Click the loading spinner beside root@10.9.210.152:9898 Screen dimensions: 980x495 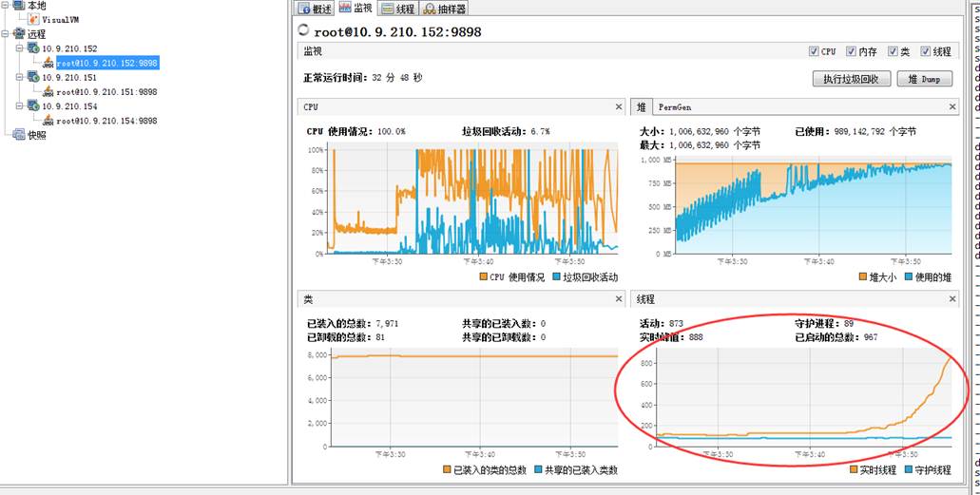coord(304,29)
